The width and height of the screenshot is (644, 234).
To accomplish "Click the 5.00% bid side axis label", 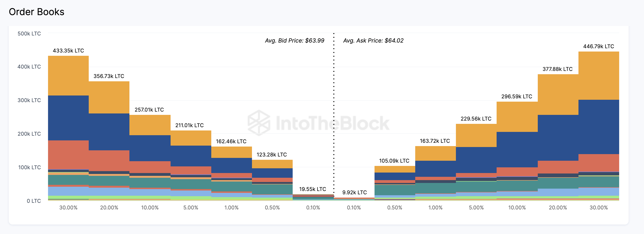I will point(190,208).
